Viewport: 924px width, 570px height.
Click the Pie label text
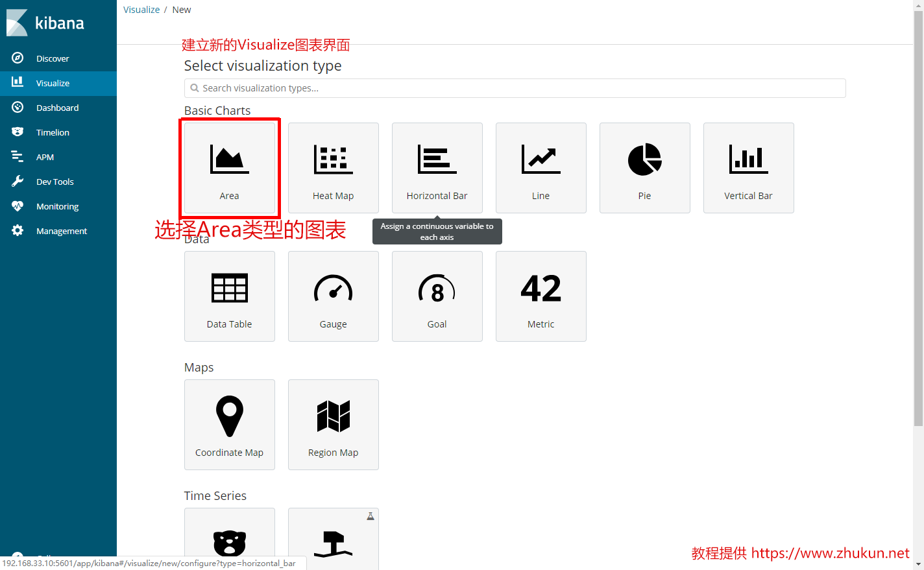click(x=645, y=196)
